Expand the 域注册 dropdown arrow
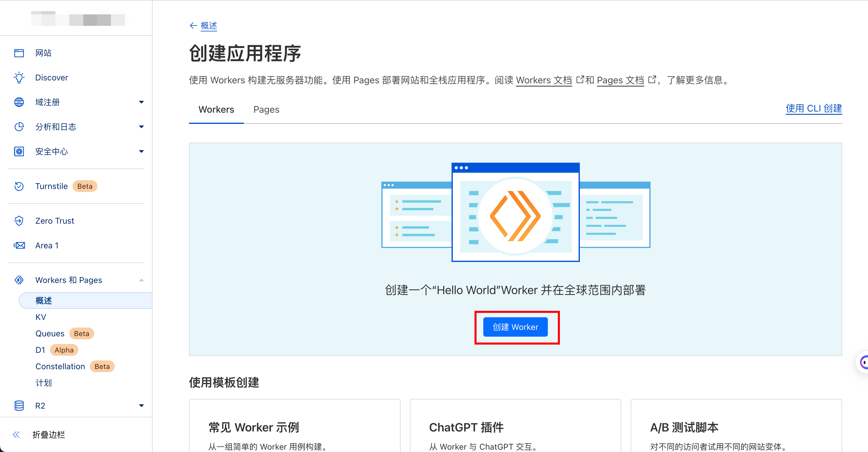 coord(141,102)
